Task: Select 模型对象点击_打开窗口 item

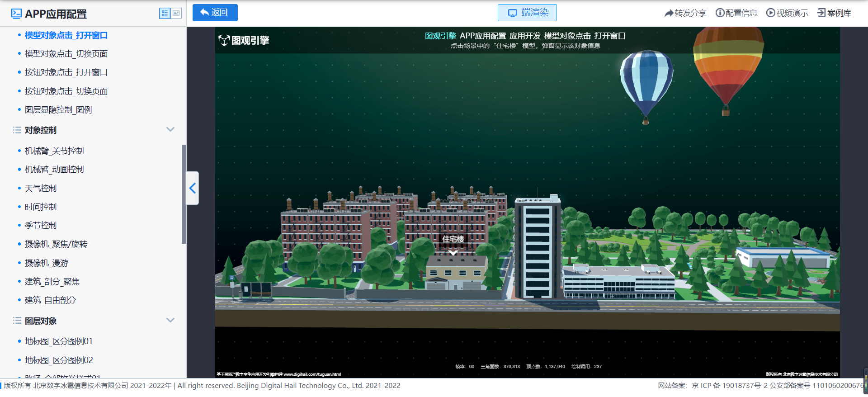Action: point(66,35)
